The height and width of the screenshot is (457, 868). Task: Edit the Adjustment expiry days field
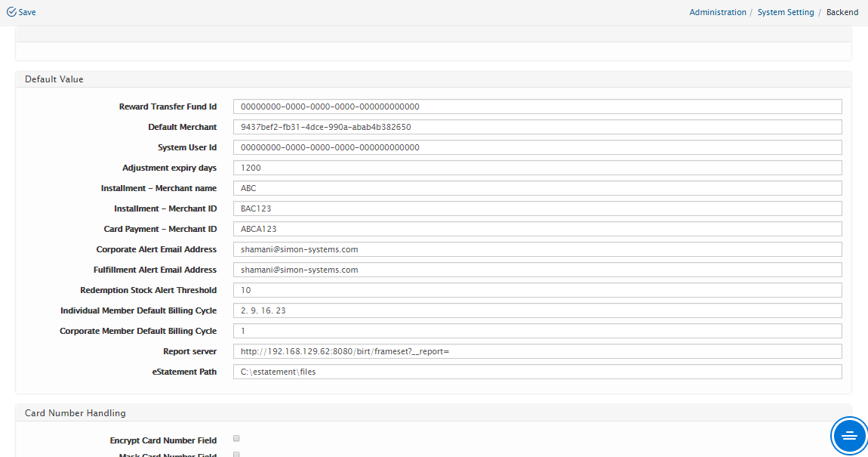click(537, 168)
